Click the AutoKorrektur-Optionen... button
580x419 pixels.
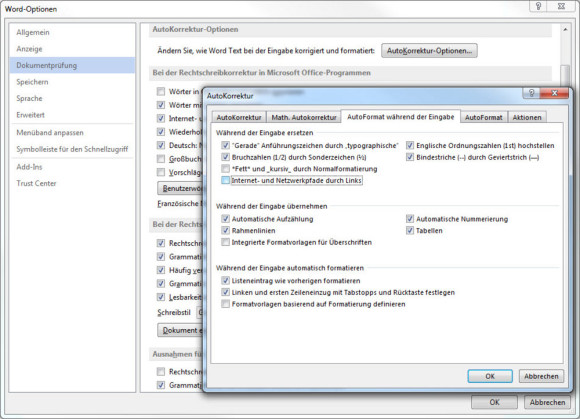429,51
